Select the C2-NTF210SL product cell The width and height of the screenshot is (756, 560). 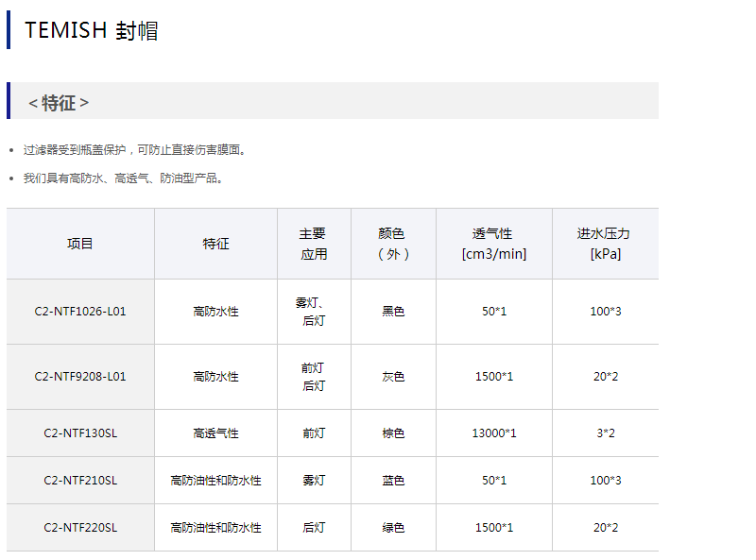click(x=80, y=480)
